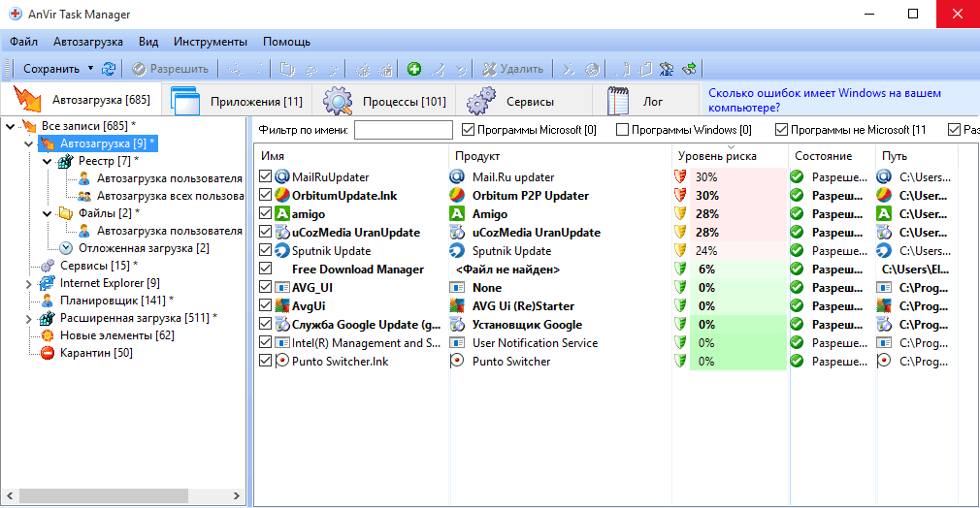
Task: Click green risk shield for AVG_UI row
Action: (x=680, y=287)
